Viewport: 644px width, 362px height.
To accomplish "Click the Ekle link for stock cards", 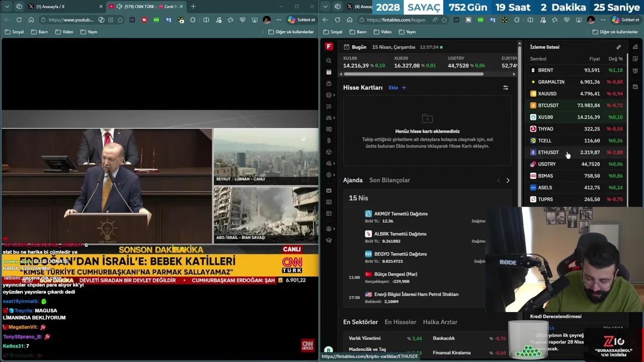I will pyautogui.click(x=393, y=87).
